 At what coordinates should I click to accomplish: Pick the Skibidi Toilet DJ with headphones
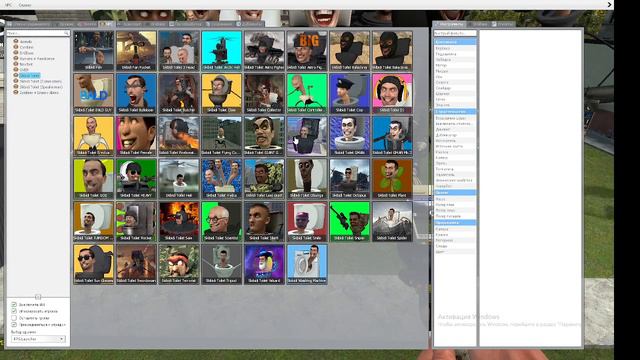pos(392,93)
